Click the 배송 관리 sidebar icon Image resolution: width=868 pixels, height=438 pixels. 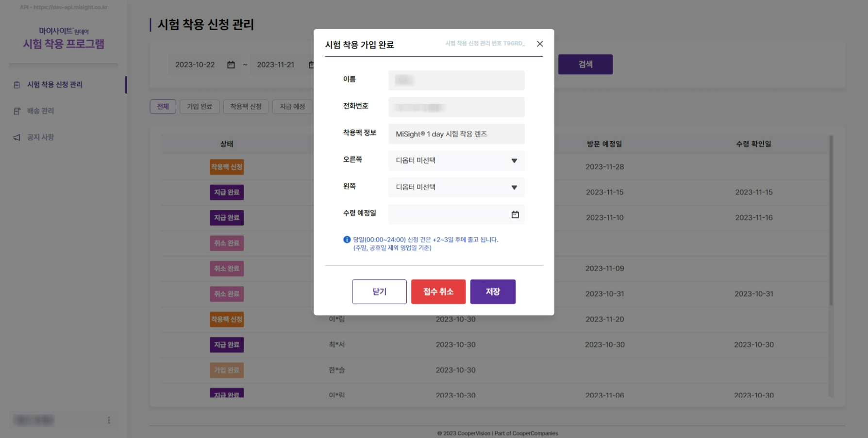coord(17,111)
